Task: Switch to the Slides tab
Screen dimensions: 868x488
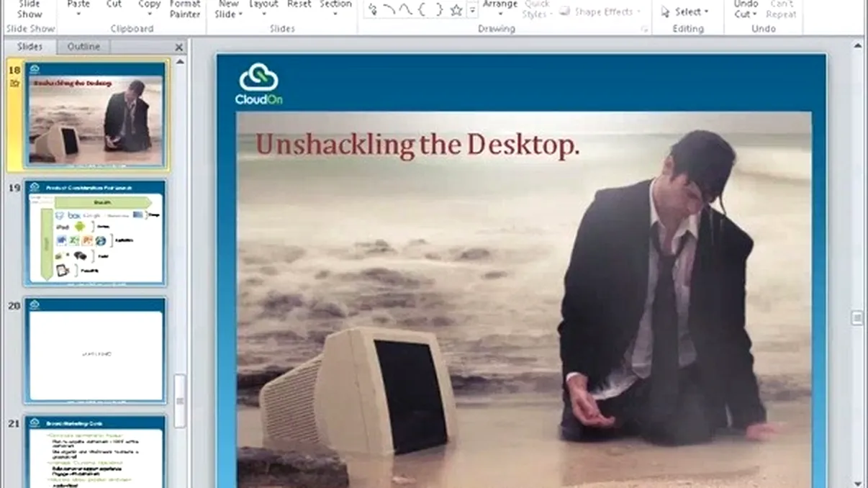Action: point(30,47)
